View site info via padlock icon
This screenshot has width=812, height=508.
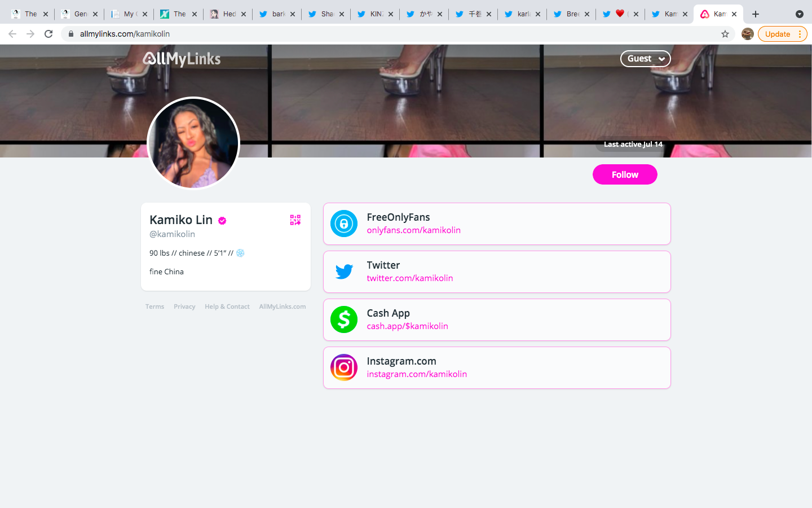pyautogui.click(x=71, y=34)
